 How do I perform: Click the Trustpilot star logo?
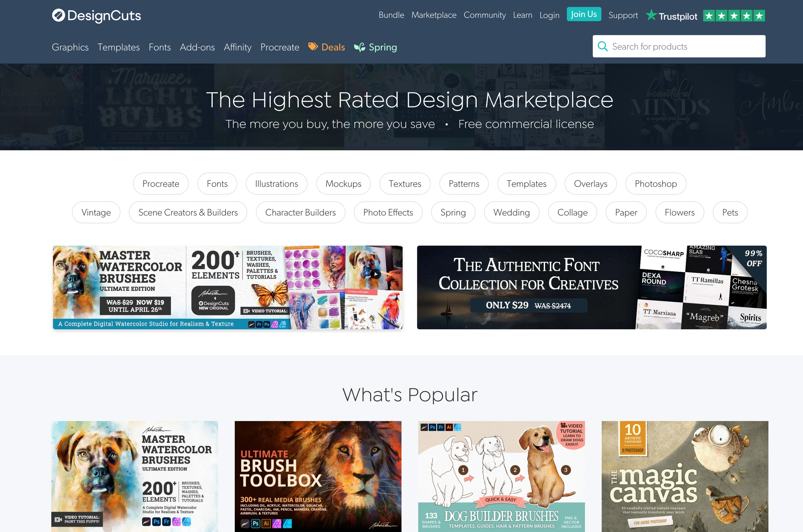(x=651, y=15)
